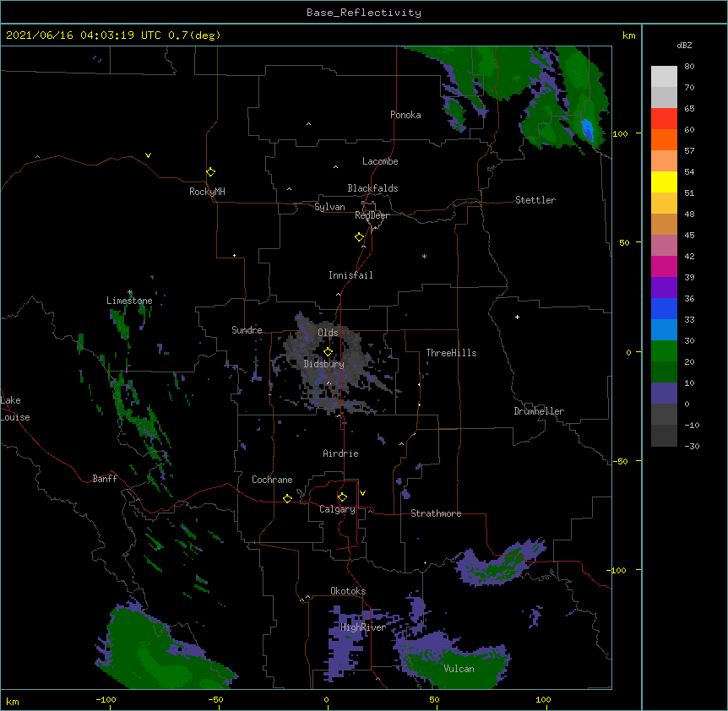Image resolution: width=728 pixels, height=711 pixels.
Task: Click the Drumheller label
Action: click(539, 411)
